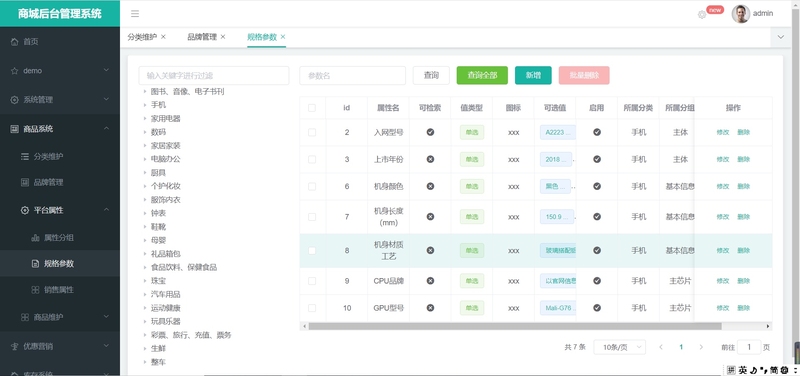Click the 启用 check icon for 机身颜色
Screen dimensions: 800x376
(597, 186)
